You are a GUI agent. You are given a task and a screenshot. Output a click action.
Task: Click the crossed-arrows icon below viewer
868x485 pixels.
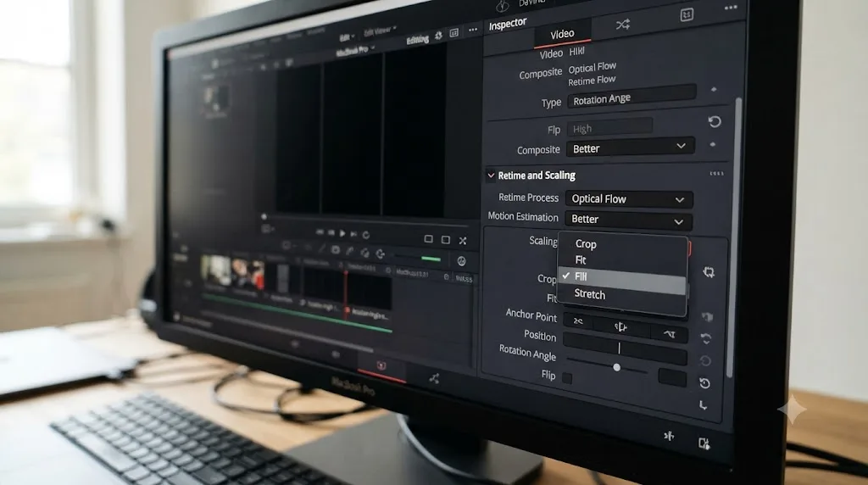463,240
